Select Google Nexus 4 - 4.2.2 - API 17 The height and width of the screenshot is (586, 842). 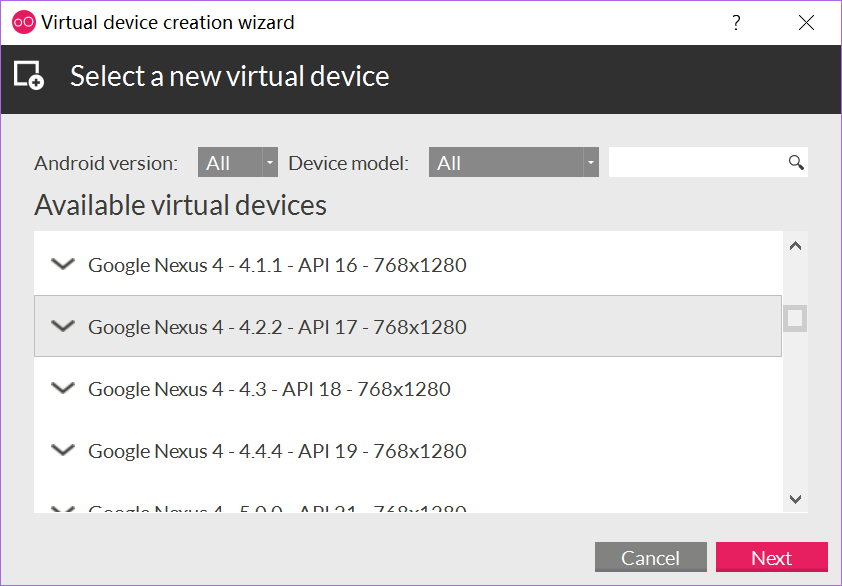click(408, 326)
